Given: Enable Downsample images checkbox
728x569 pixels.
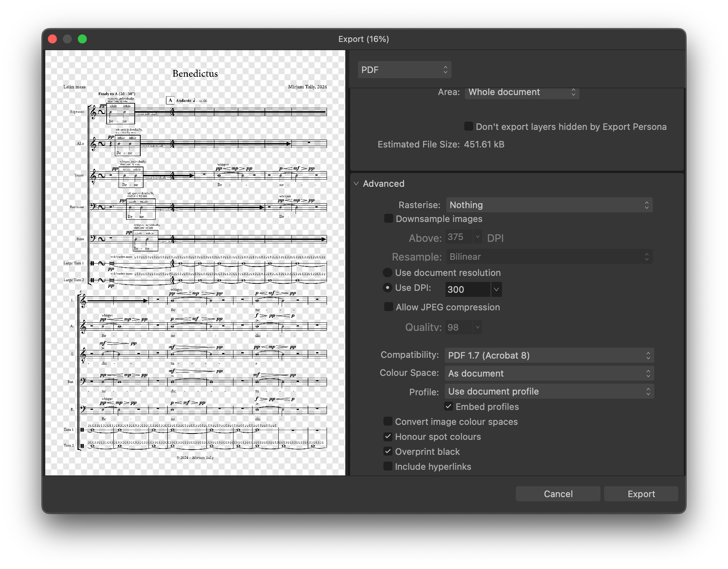Looking at the screenshot, I should (389, 219).
